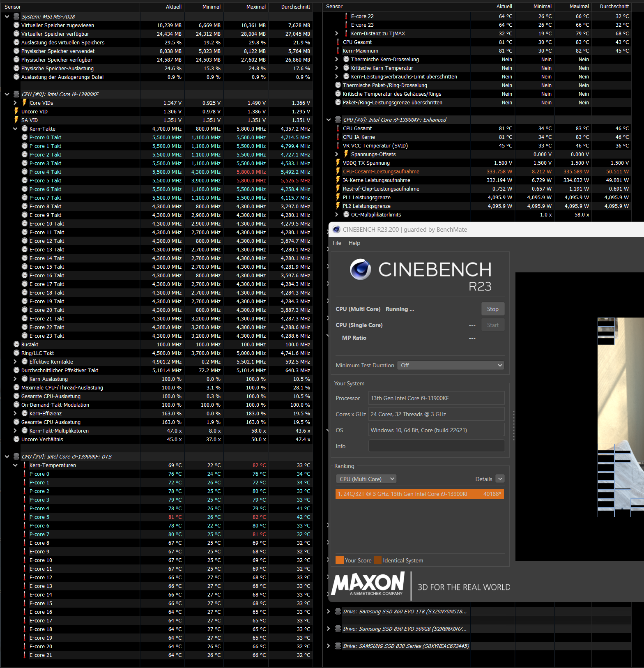Select the 13900KF ranking result bar
The height and width of the screenshot is (668, 644).
click(x=420, y=494)
